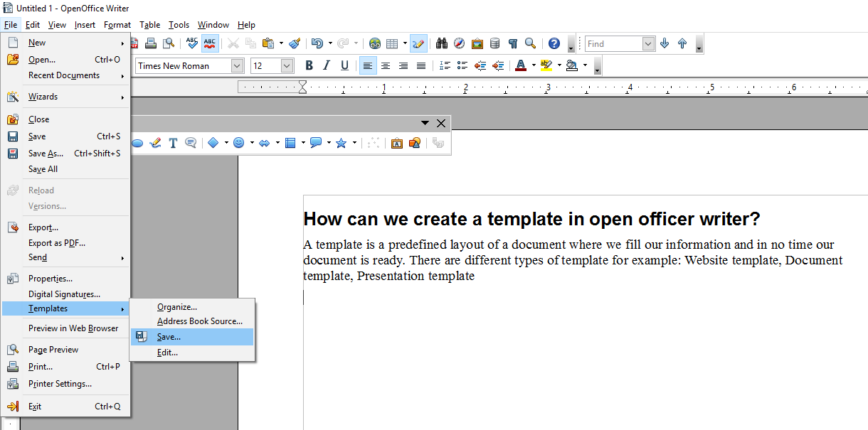This screenshot has width=868, height=430.
Task: Toggle Italic formatting
Action: [x=327, y=65]
